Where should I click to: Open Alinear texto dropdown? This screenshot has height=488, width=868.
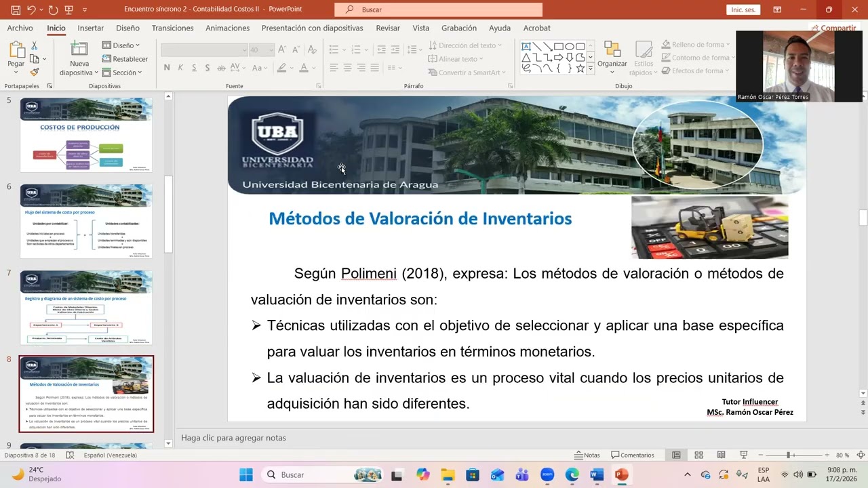(456, 59)
